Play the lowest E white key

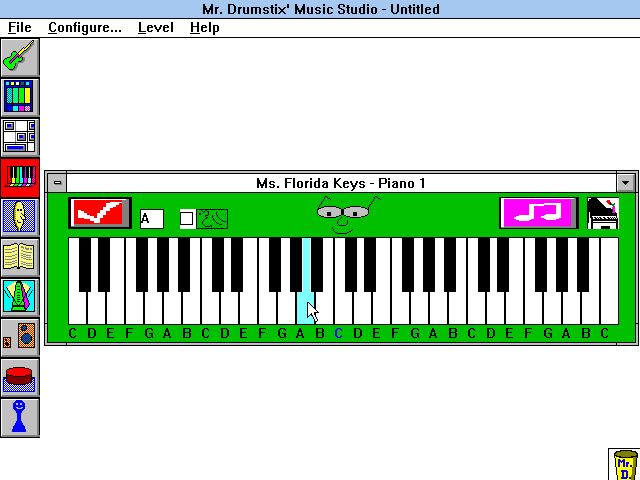point(116,309)
